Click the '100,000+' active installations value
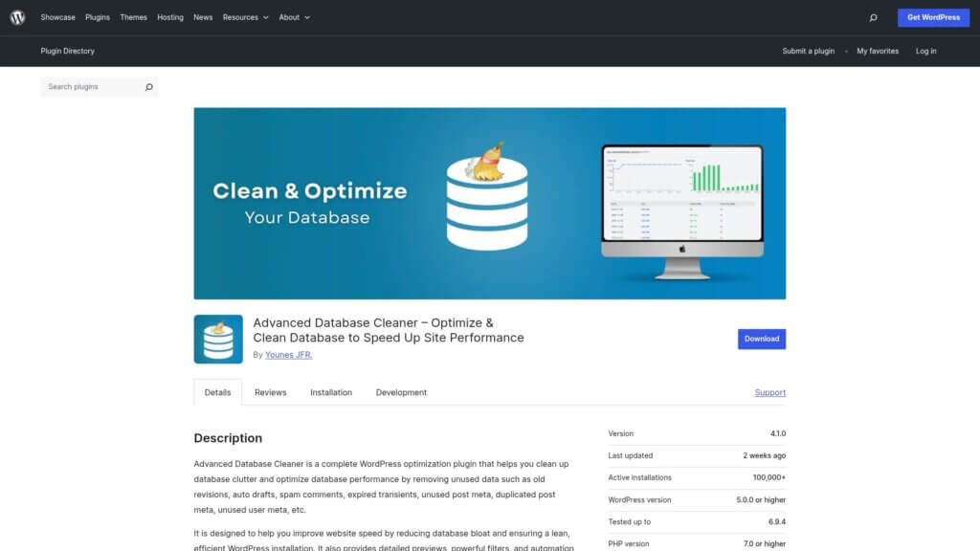Screen dimensions: 980x551 pos(769,477)
